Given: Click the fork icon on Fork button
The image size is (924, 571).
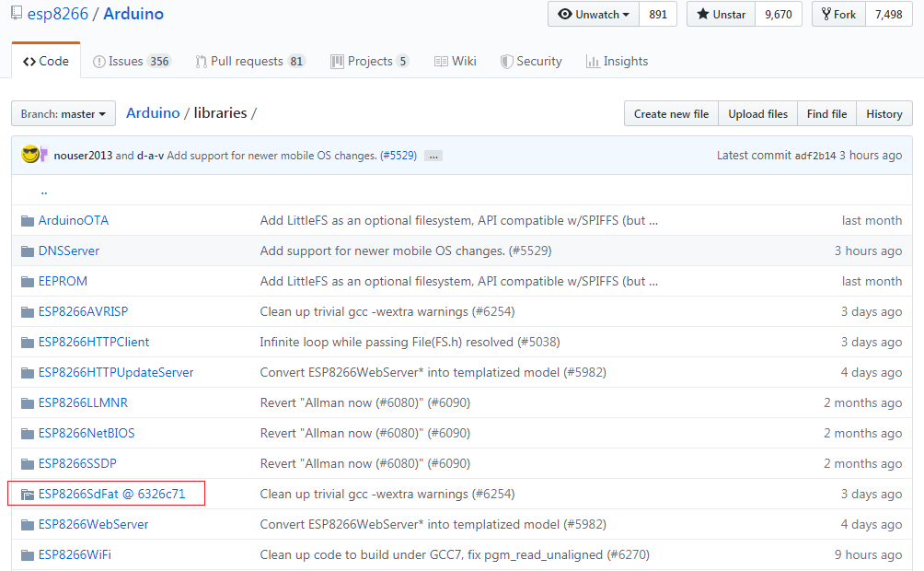Looking at the screenshot, I should pos(824,14).
